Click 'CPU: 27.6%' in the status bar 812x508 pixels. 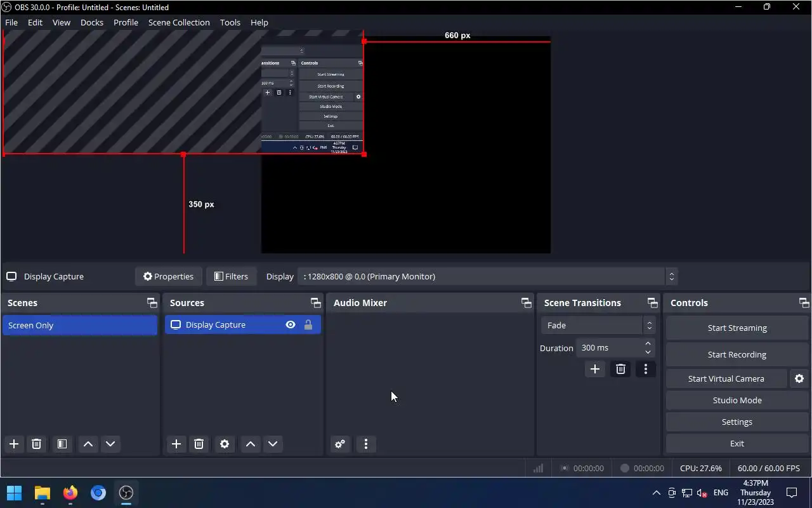(701, 468)
